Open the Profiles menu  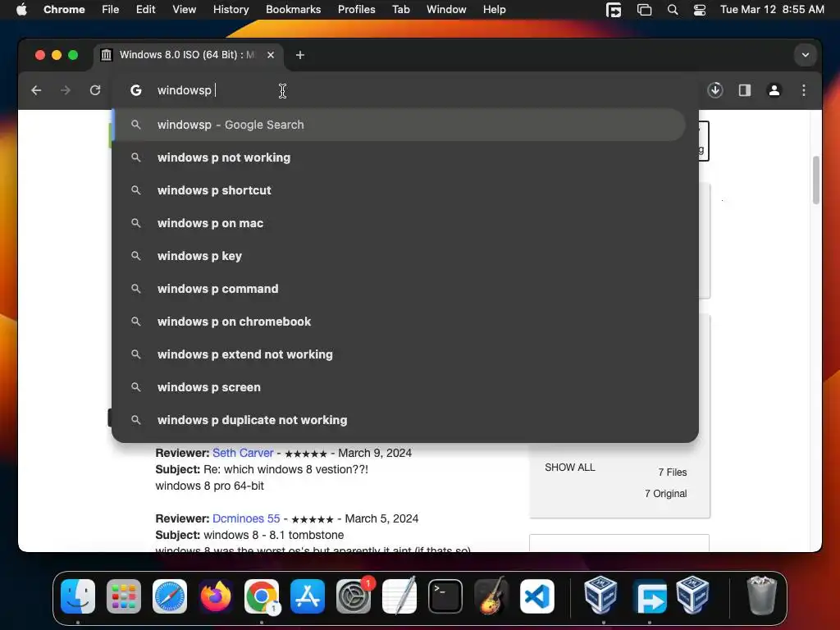pyautogui.click(x=356, y=10)
